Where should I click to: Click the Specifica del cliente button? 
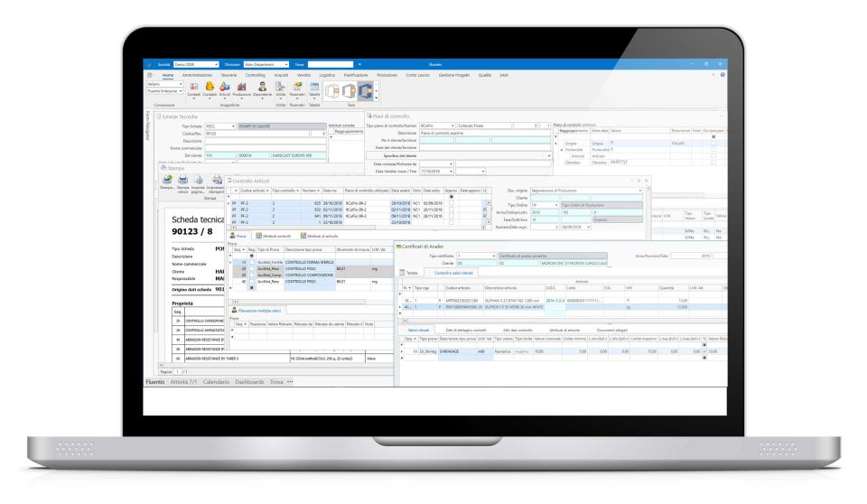(459, 156)
